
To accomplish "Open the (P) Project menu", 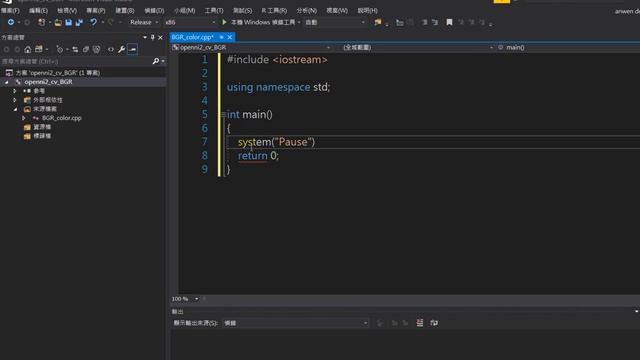I will [x=96, y=10].
